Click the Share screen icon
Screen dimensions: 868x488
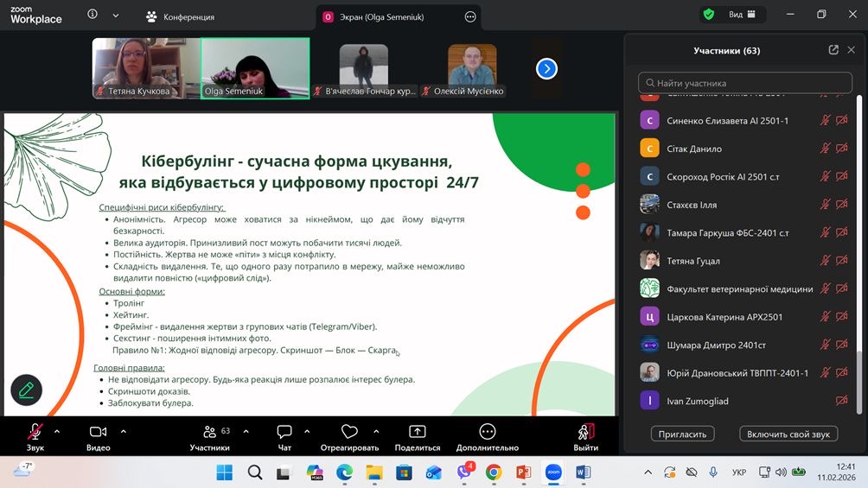[x=417, y=432]
